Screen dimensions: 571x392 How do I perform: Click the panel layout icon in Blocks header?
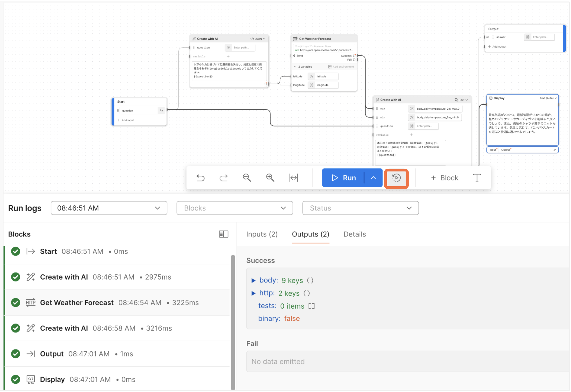click(x=224, y=234)
